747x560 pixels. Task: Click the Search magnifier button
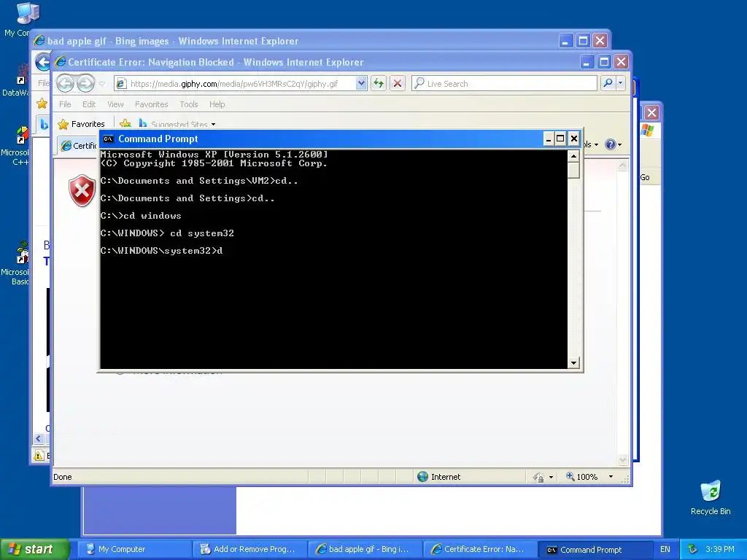point(608,83)
